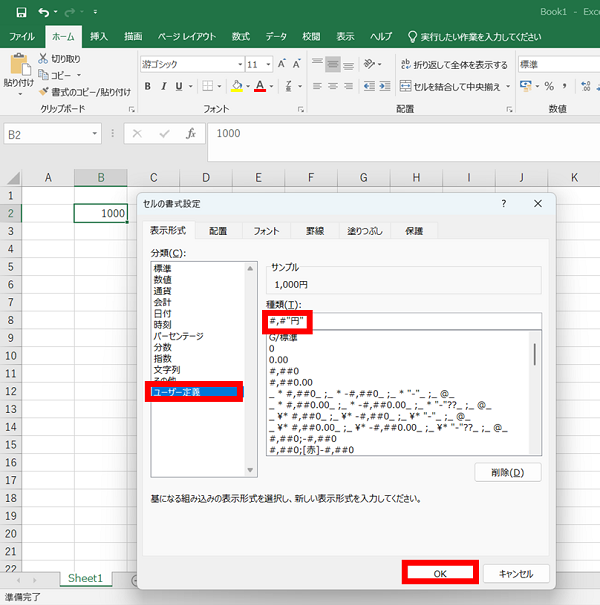This screenshot has height=605, width=600.
Task: Click the accounting number format icon
Action: point(526,86)
